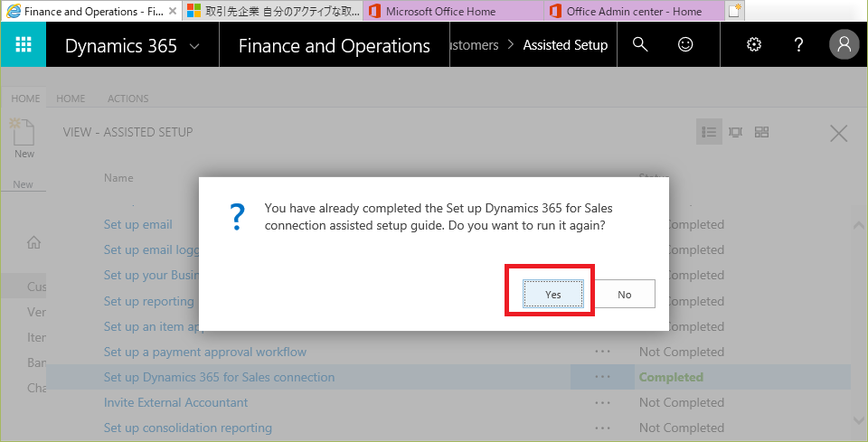The width and height of the screenshot is (868, 442).
Task: Close the Finance and Operations browser tab
Action: 173,11
